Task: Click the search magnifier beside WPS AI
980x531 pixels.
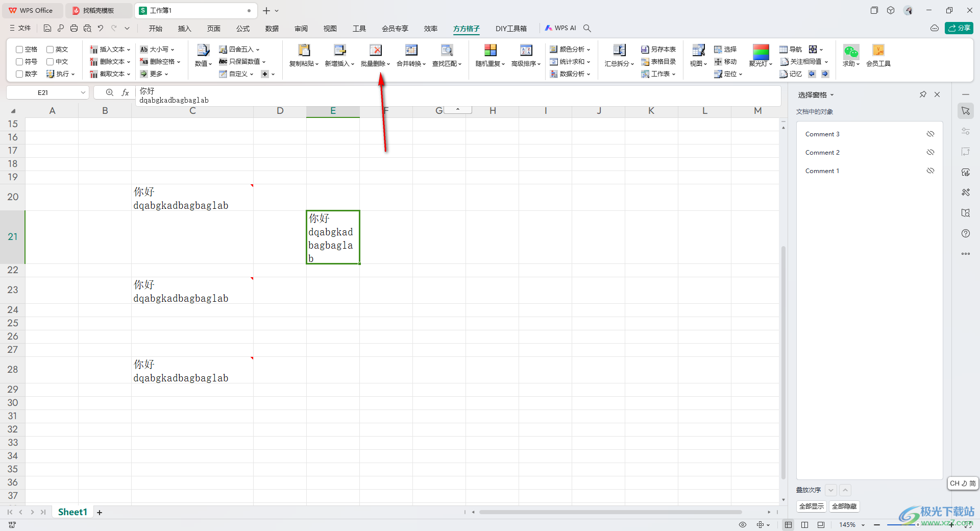Action: coord(587,29)
